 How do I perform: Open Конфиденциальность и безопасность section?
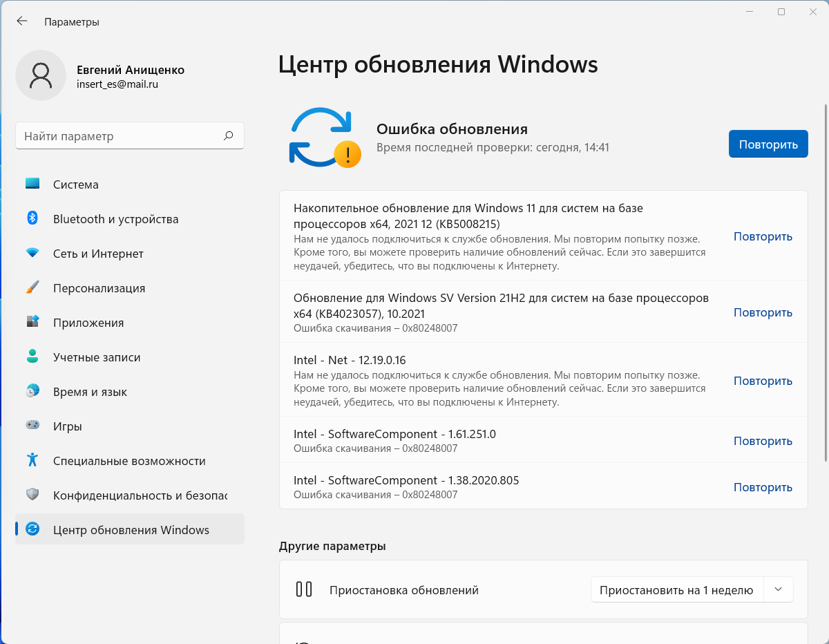(130, 495)
